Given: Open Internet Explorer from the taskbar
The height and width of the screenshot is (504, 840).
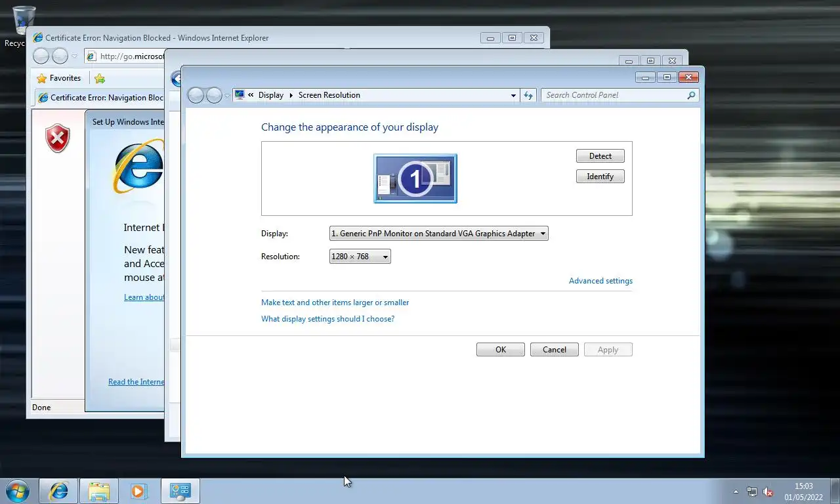Looking at the screenshot, I should (58, 491).
